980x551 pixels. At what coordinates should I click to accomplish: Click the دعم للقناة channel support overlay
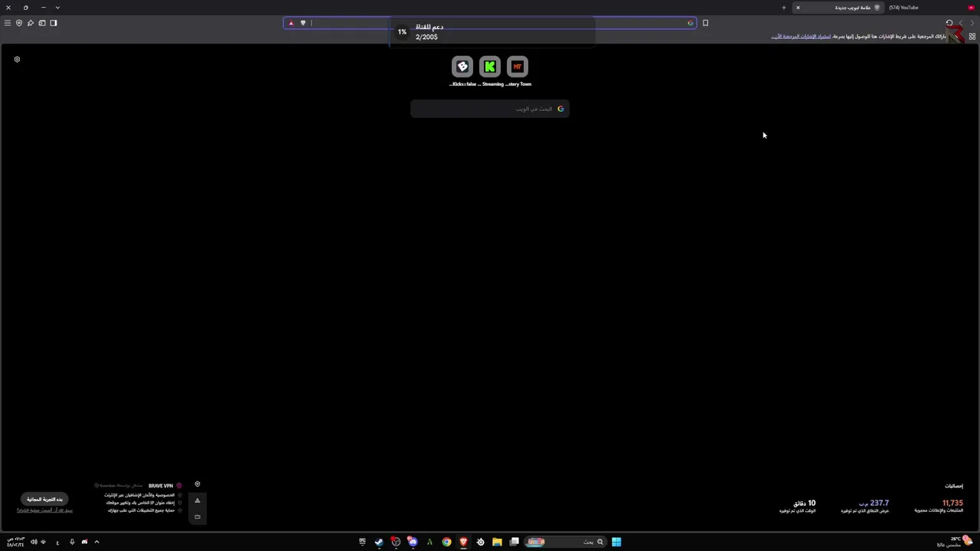pos(492,32)
